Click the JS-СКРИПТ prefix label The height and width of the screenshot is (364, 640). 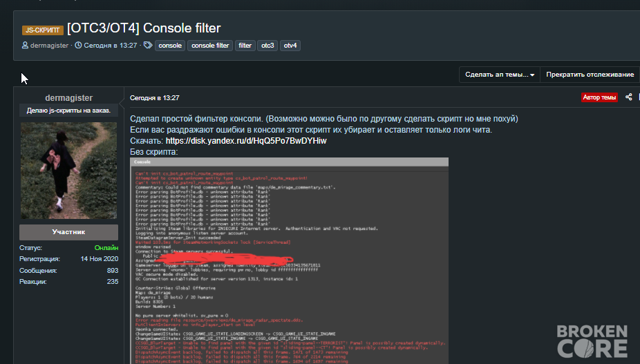point(42,30)
